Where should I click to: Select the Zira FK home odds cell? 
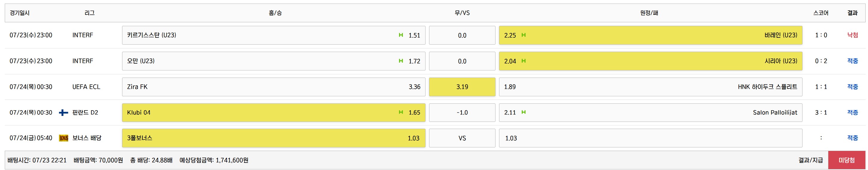pyautogui.click(x=273, y=87)
